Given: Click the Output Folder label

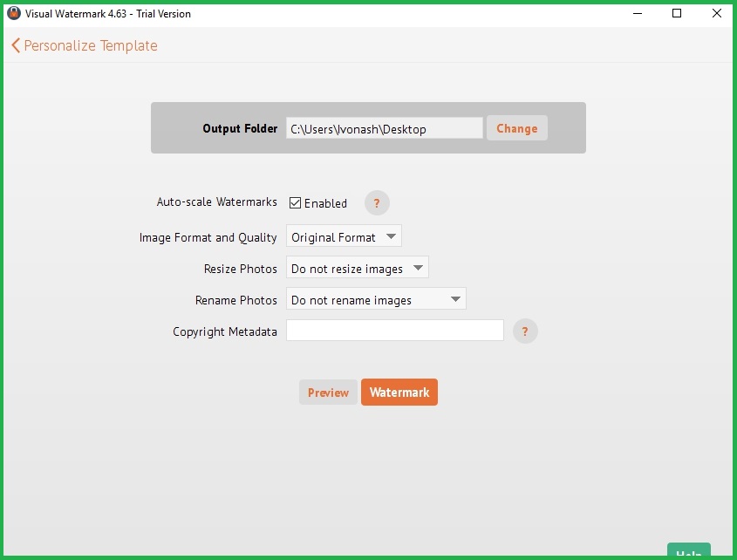Looking at the screenshot, I should coord(240,128).
